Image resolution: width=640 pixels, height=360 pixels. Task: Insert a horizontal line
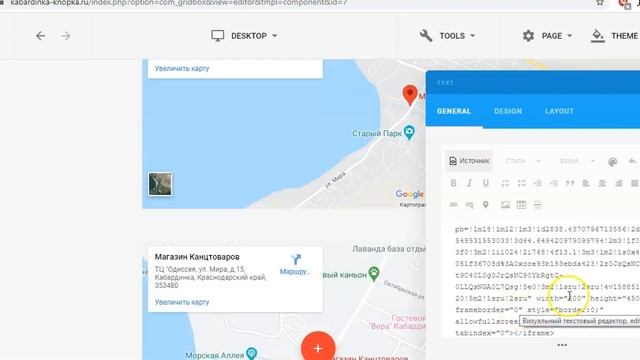[538, 204]
